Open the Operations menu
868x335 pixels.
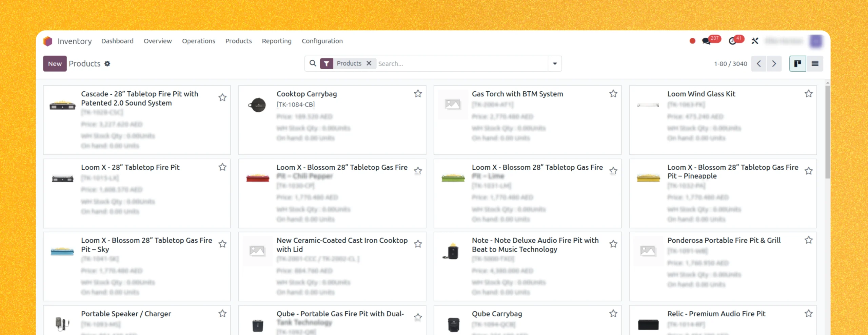tap(199, 41)
